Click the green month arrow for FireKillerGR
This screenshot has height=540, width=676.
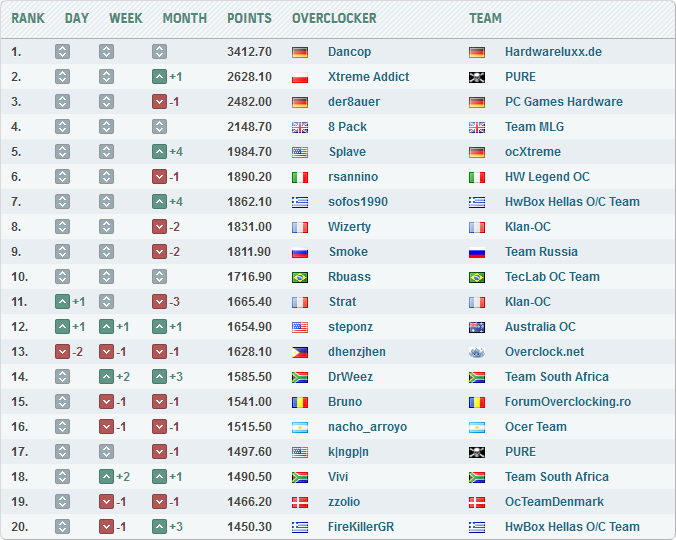click(x=159, y=527)
